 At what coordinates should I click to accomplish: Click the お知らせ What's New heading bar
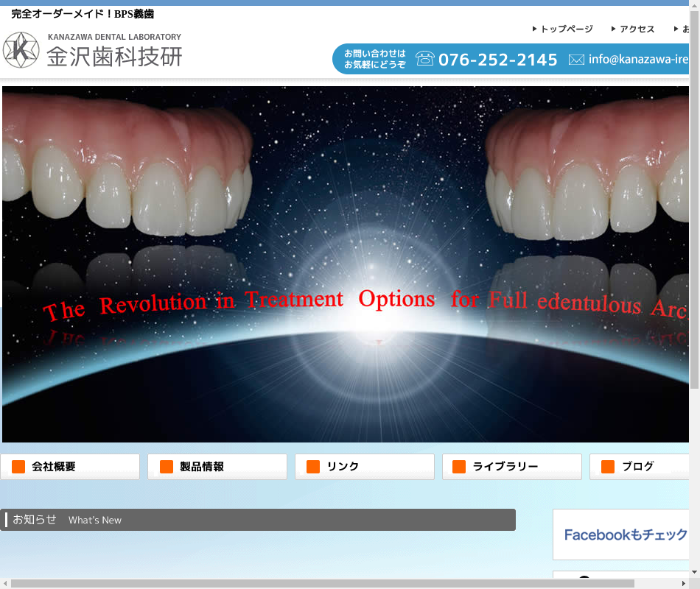click(258, 520)
